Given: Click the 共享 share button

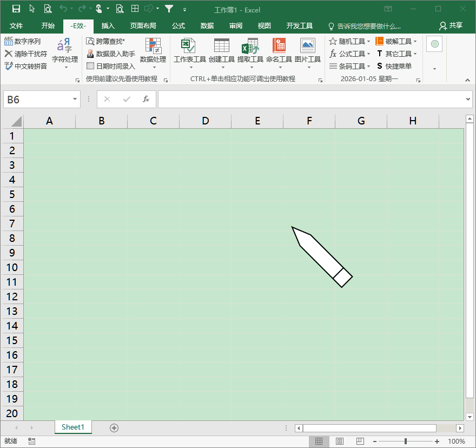Looking at the screenshot, I should 451,26.
